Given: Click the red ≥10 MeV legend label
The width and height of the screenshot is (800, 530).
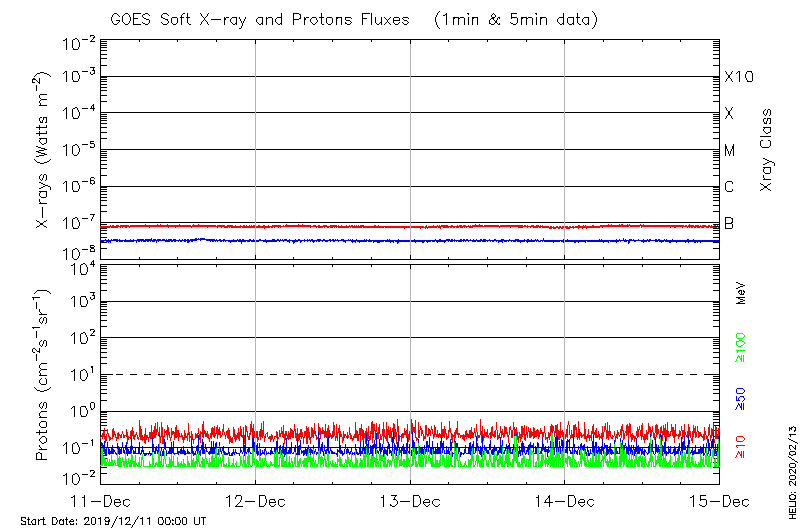Looking at the screenshot, I should (741, 447).
